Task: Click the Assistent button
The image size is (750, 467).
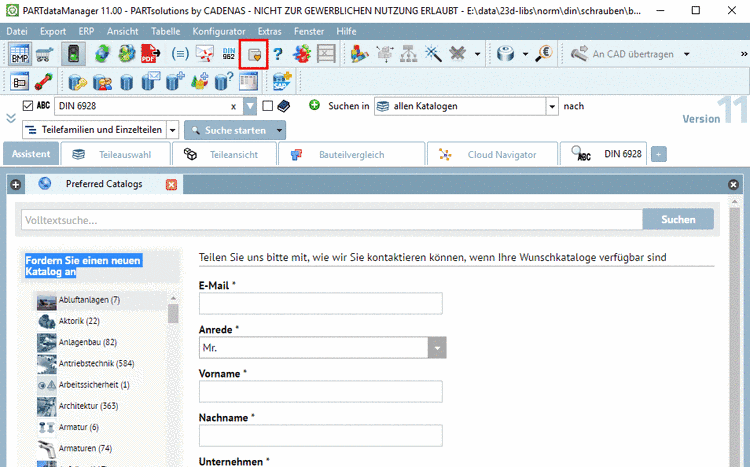Action: pos(31,154)
